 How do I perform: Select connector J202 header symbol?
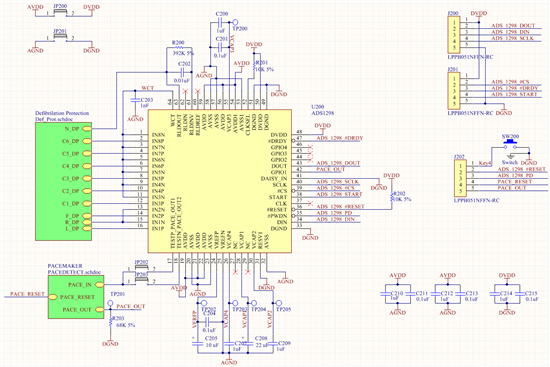pos(460,178)
